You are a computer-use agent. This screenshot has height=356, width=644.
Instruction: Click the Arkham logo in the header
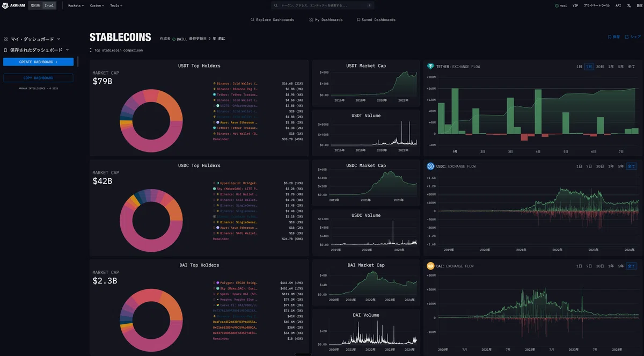[13, 5]
